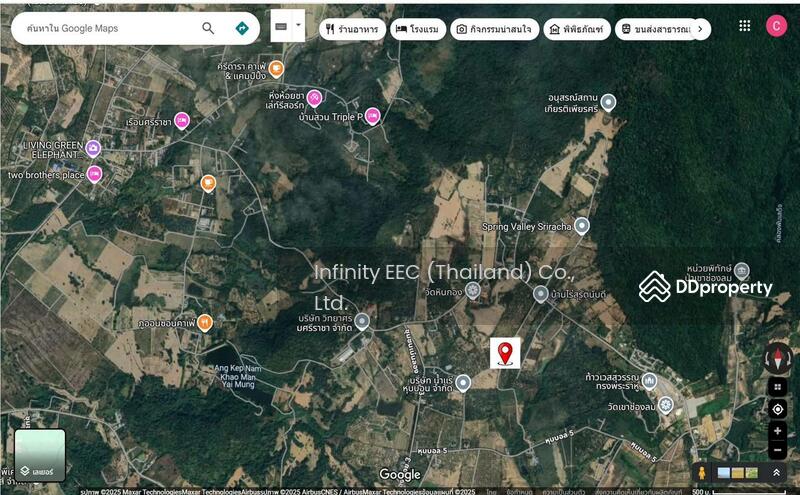Click the ภูออนซอนคาเฟ่ restaurant pin
Image resolution: width=800 pixels, height=495 pixels.
tap(205, 323)
